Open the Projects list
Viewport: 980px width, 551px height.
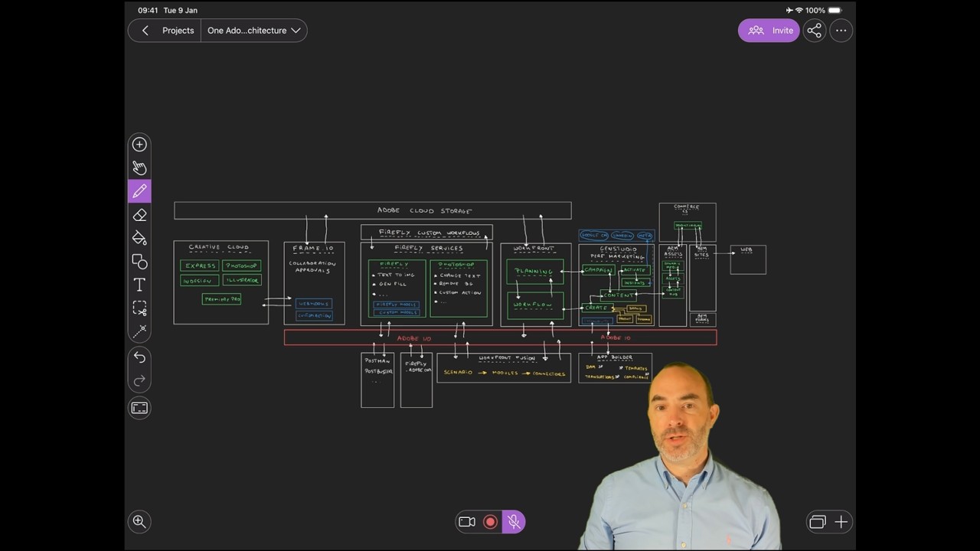[x=178, y=31]
